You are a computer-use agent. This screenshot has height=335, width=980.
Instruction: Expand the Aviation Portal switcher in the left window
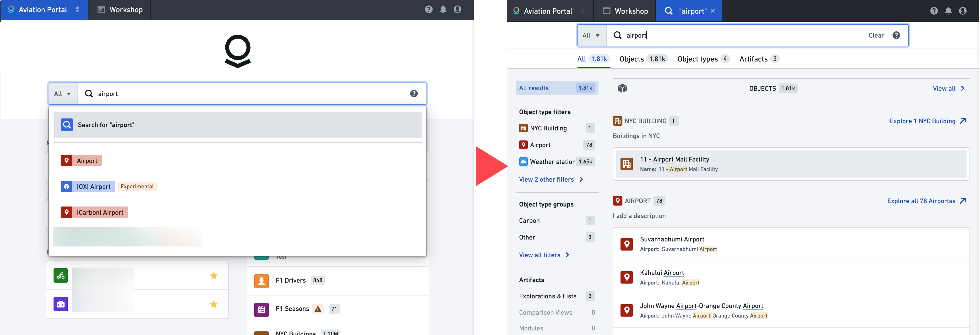point(78,10)
